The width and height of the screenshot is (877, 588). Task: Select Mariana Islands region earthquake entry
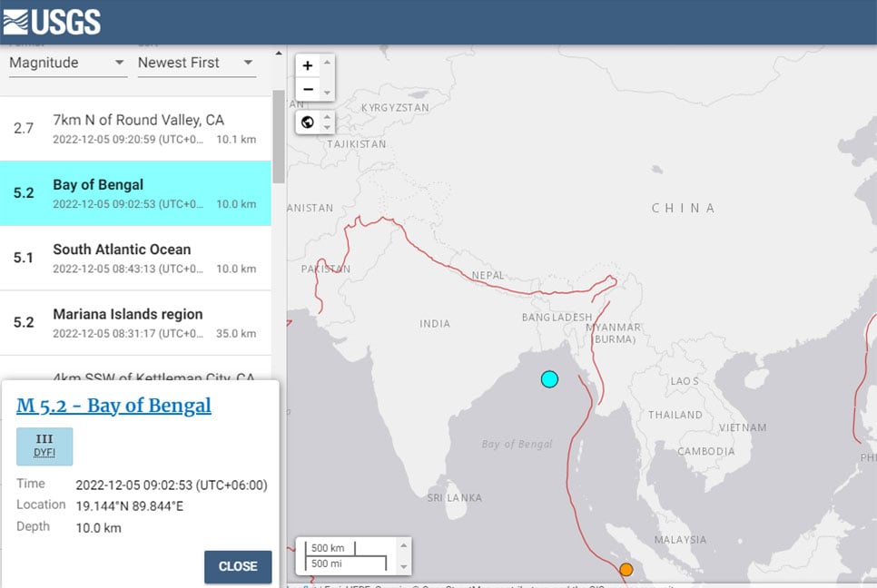[136, 322]
